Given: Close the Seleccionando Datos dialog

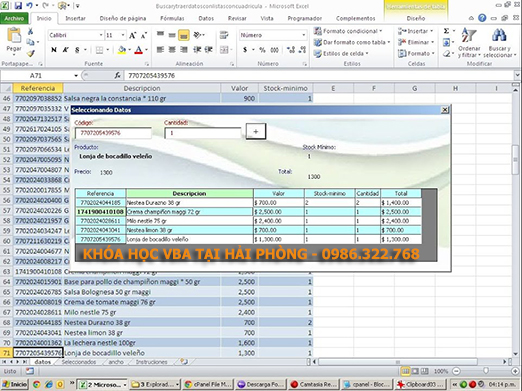Looking at the screenshot, I should point(445,110).
